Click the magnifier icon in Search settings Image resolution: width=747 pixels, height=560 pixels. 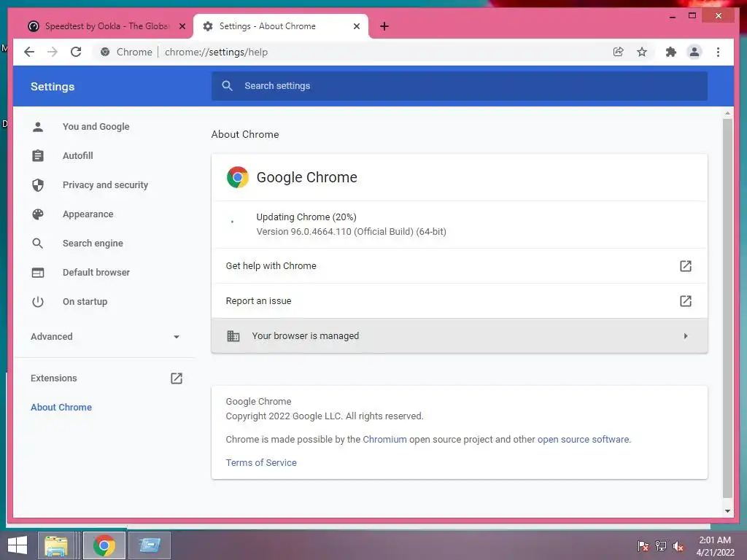pyautogui.click(x=228, y=86)
